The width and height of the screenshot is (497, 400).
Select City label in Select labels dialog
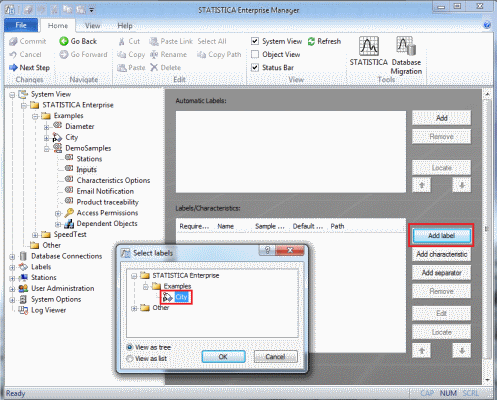click(181, 297)
